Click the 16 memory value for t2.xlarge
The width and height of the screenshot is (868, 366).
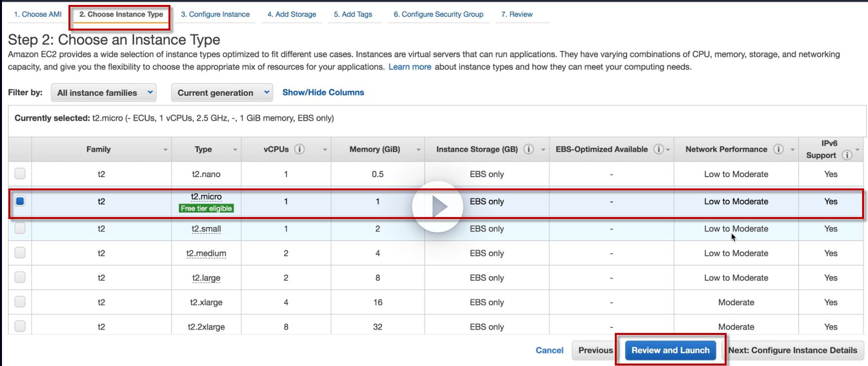pos(378,302)
